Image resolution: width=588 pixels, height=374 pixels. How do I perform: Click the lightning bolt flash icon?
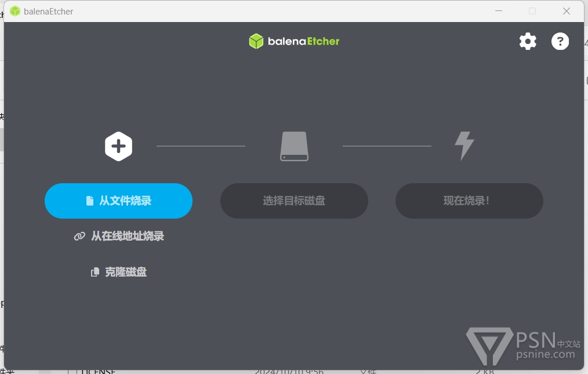coord(464,146)
